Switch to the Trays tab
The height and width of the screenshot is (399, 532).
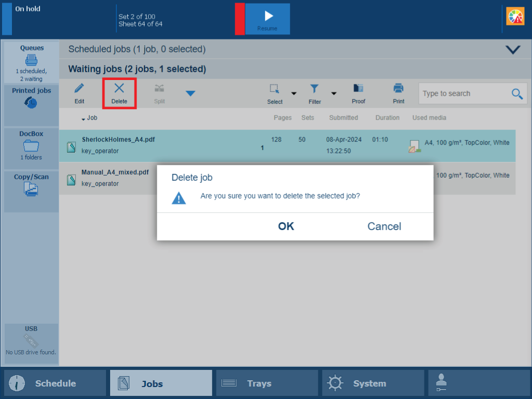tap(267, 383)
